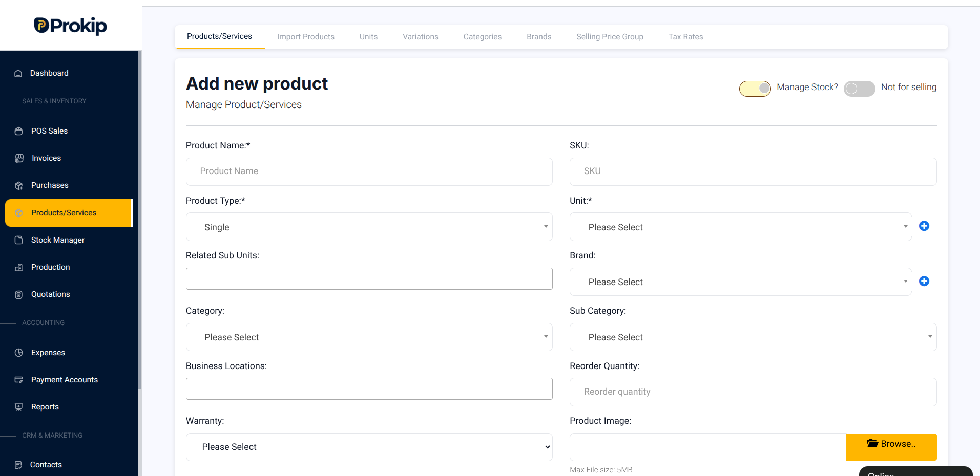Toggle the Not for selling switch
This screenshot has width=980, height=476.
click(860, 89)
